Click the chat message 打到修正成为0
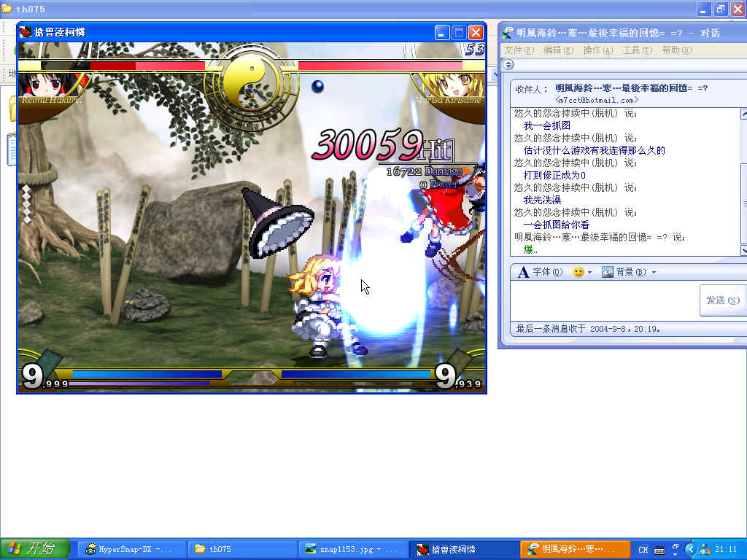 click(554, 175)
